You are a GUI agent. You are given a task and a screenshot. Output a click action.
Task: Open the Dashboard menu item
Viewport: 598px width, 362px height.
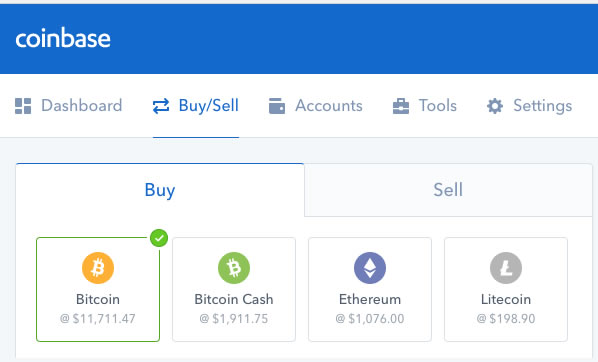click(x=69, y=106)
